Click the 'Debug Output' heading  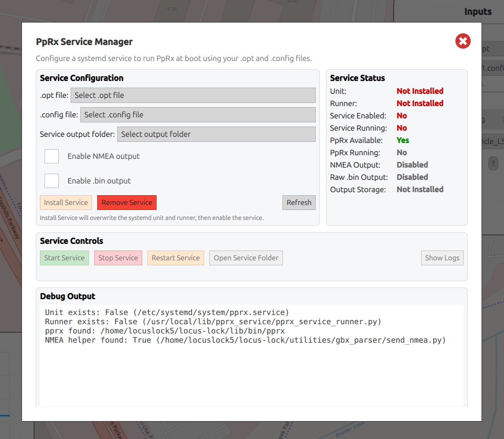68,296
